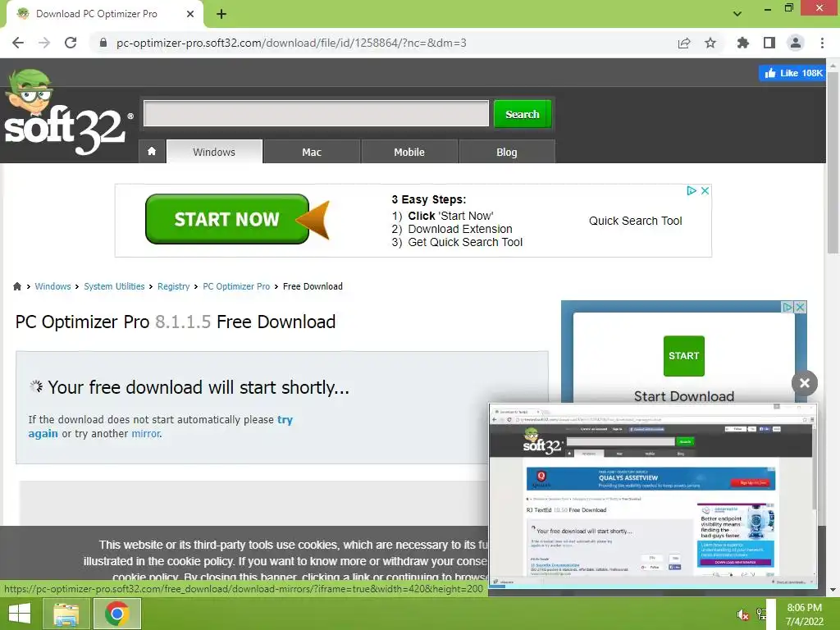This screenshot has height=630, width=840.
Task: Bookmark this page with star icon
Action: [x=710, y=43]
